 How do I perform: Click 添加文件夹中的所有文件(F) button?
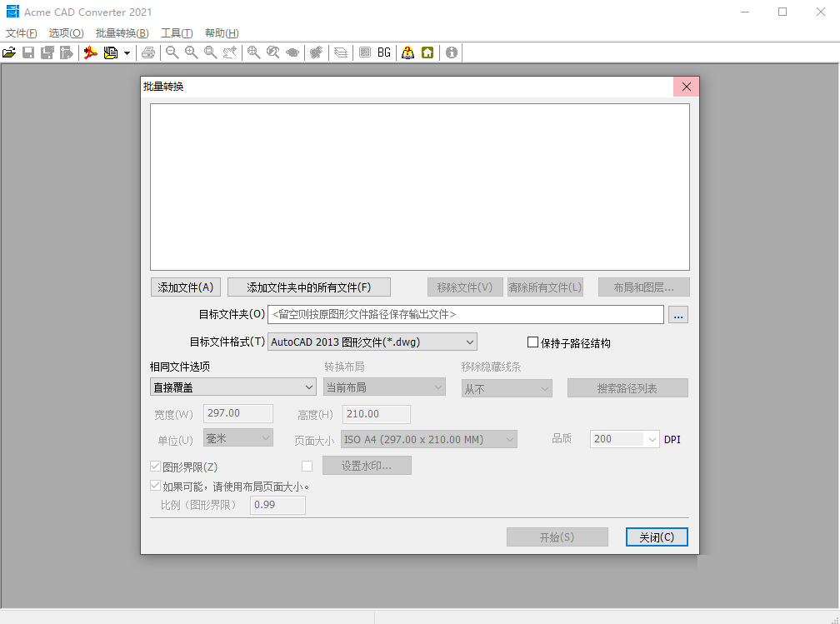pyautogui.click(x=309, y=287)
